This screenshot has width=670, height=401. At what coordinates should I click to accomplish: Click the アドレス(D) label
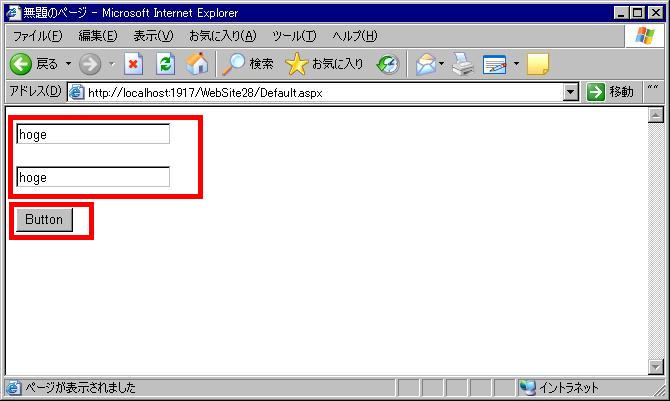(35, 91)
